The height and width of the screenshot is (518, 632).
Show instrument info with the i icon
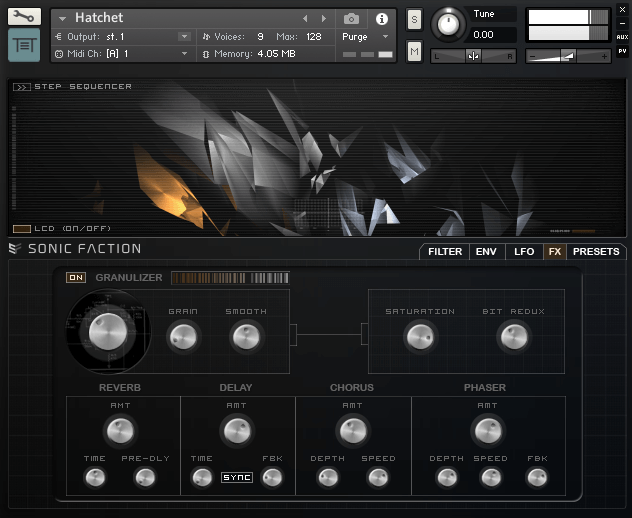(382, 19)
